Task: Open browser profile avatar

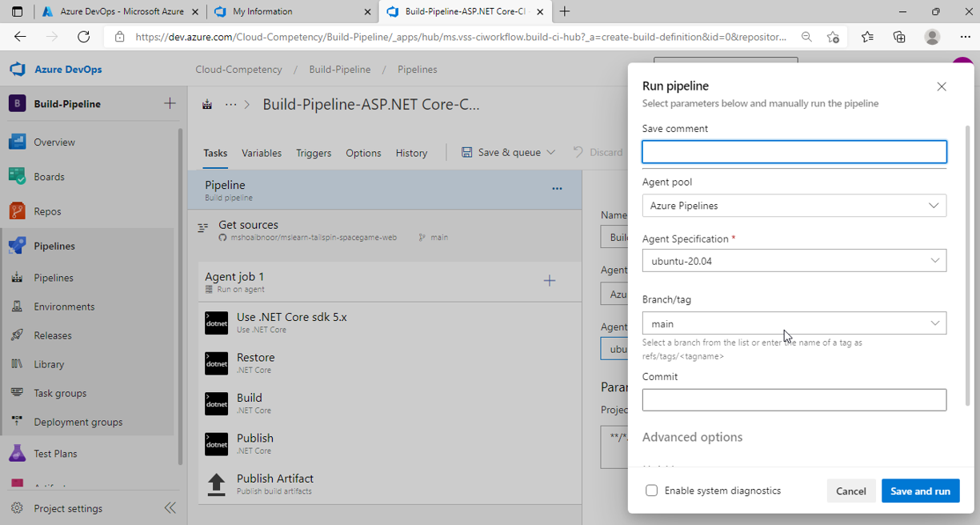Action: point(932,37)
